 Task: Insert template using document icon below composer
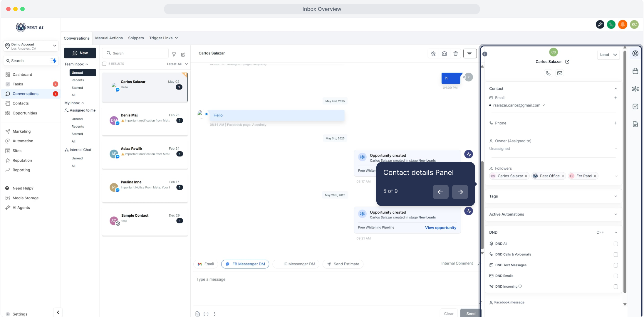pyautogui.click(x=197, y=314)
